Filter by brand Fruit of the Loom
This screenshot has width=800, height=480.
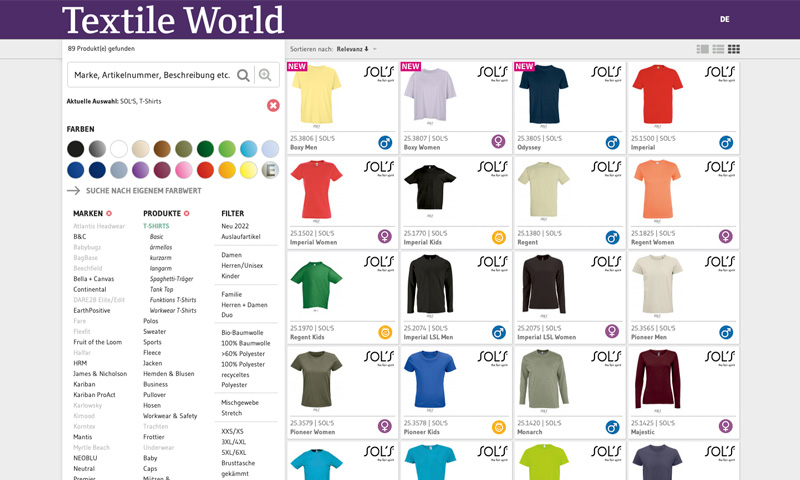97,342
